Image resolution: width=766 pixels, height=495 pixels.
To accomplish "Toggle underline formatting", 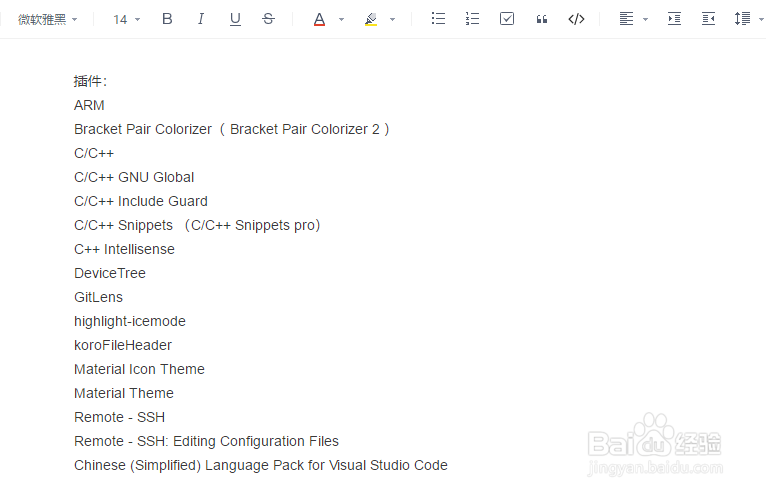I will pos(235,19).
